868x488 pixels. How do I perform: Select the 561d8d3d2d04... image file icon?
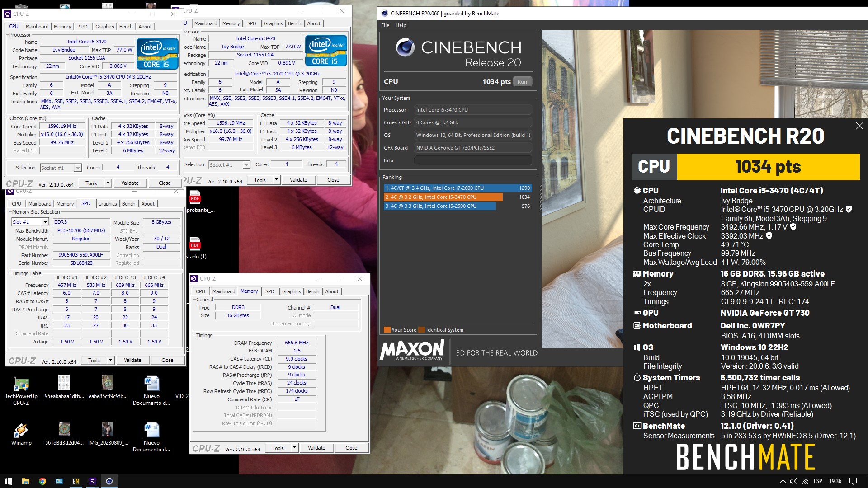tap(64, 434)
